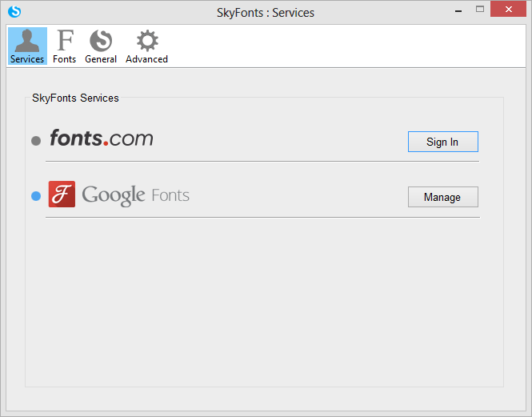The image size is (532, 417).
Task: Go to the Advanced gear tab
Action: point(147,46)
